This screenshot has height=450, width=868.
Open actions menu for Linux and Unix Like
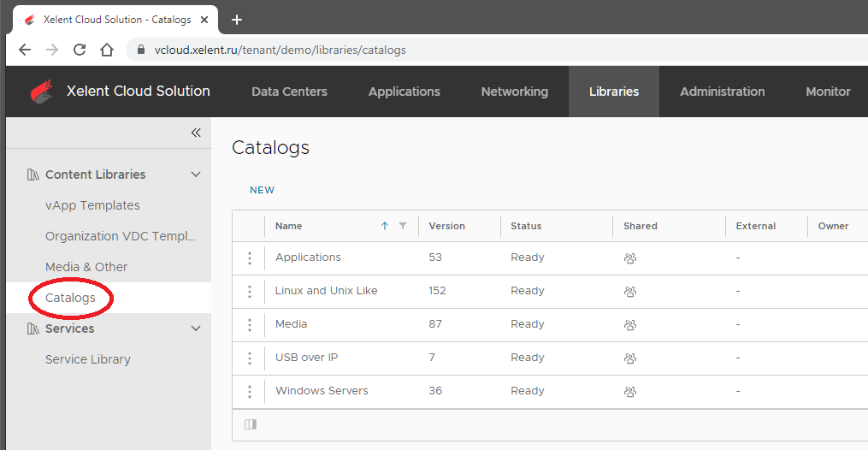pyautogui.click(x=250, y=291)
